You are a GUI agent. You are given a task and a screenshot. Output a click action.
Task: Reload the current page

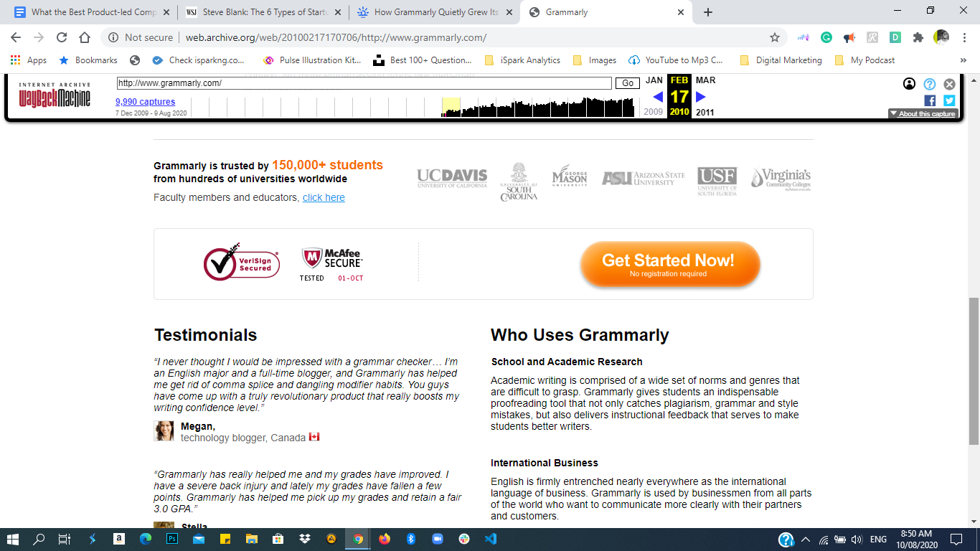pos(62,37)
